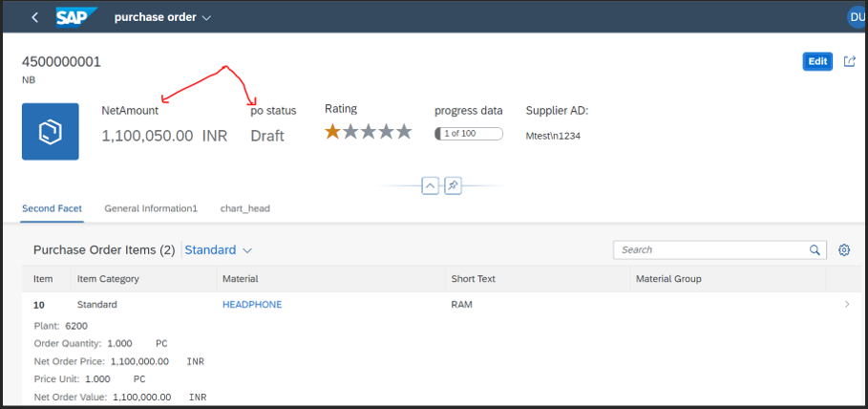This screenshot has height=409, width=868.
Task: Collapse the header with the chevron button
Action: coord(430,185)
